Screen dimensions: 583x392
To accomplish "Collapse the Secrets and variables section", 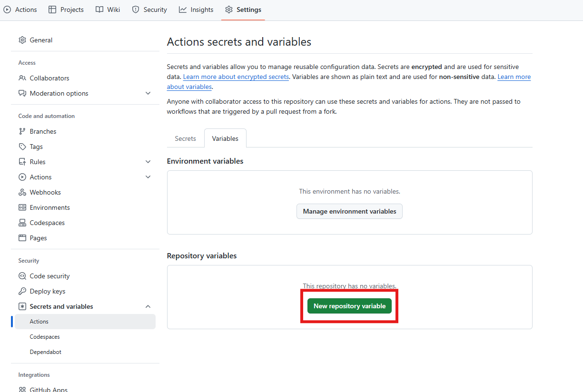I will 148,306.
